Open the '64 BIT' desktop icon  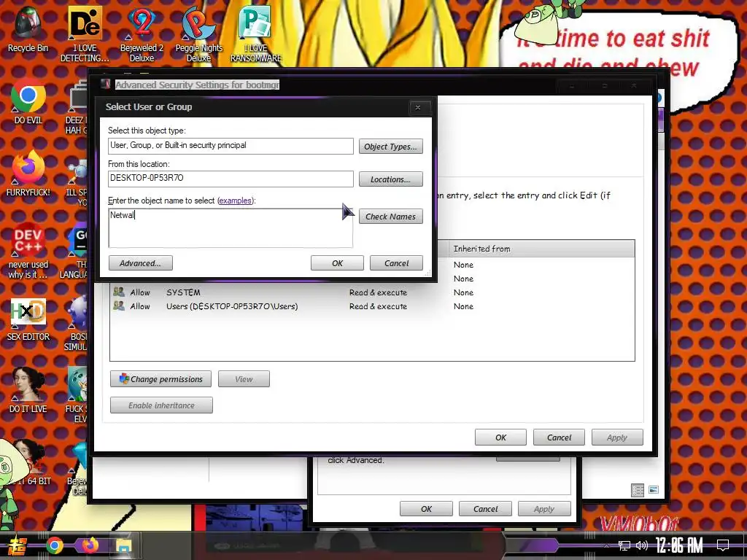[31, 463]
